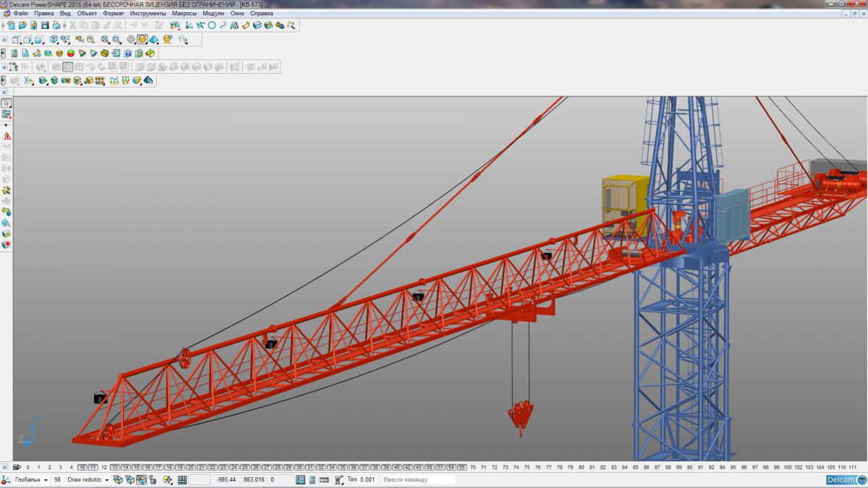
Task: Toggle the grid icon in status bar
Action: (x=182, y=479)
